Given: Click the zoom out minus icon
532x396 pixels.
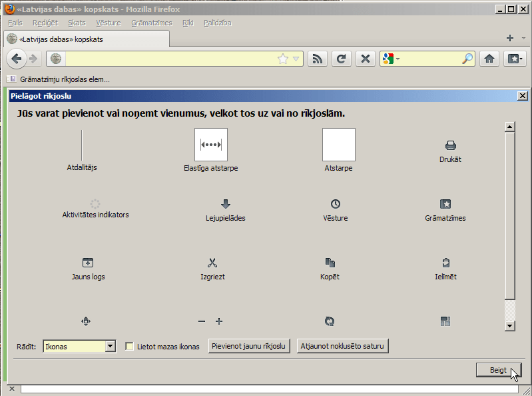Looking at the screenshot, I should pos(202,321).
